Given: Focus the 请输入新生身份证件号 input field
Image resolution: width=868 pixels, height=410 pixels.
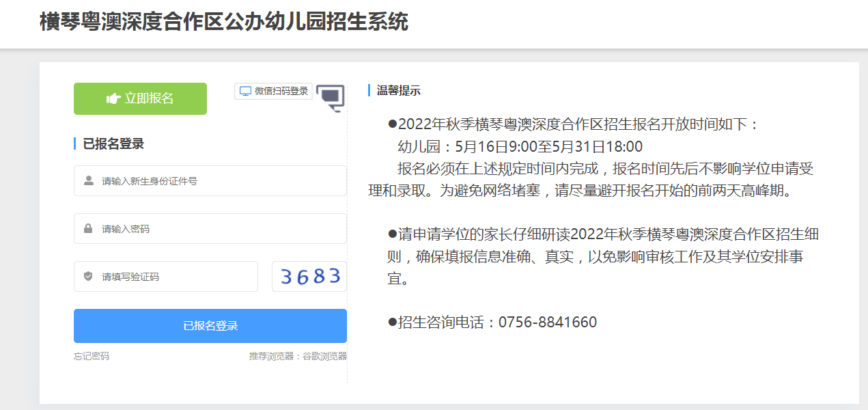Looking at the screenshot, I should (210, 181).
